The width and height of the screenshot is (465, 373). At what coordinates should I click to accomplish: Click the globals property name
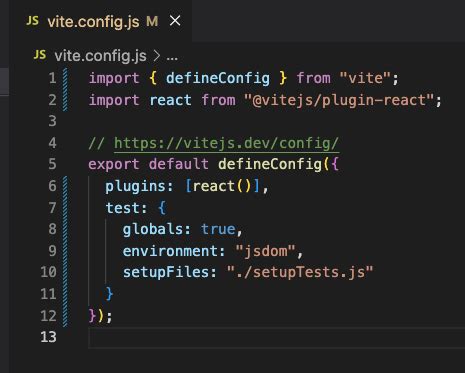(x=153, y=229)
